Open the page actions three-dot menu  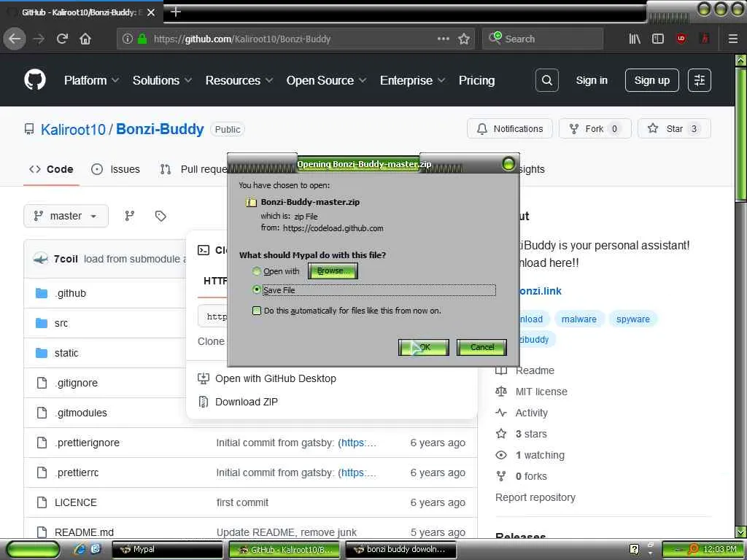click(443, 39)
